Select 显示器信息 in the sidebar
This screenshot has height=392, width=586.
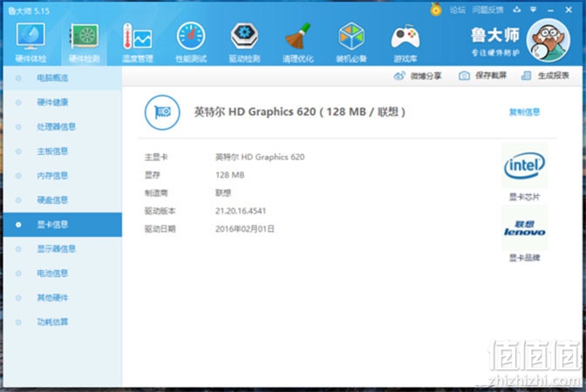63,249
